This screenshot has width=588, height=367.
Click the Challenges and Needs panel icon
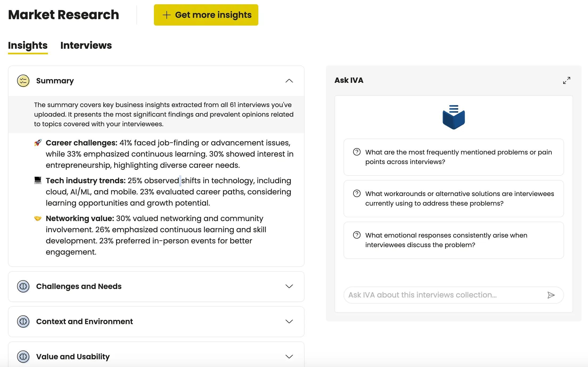(23, 286)
